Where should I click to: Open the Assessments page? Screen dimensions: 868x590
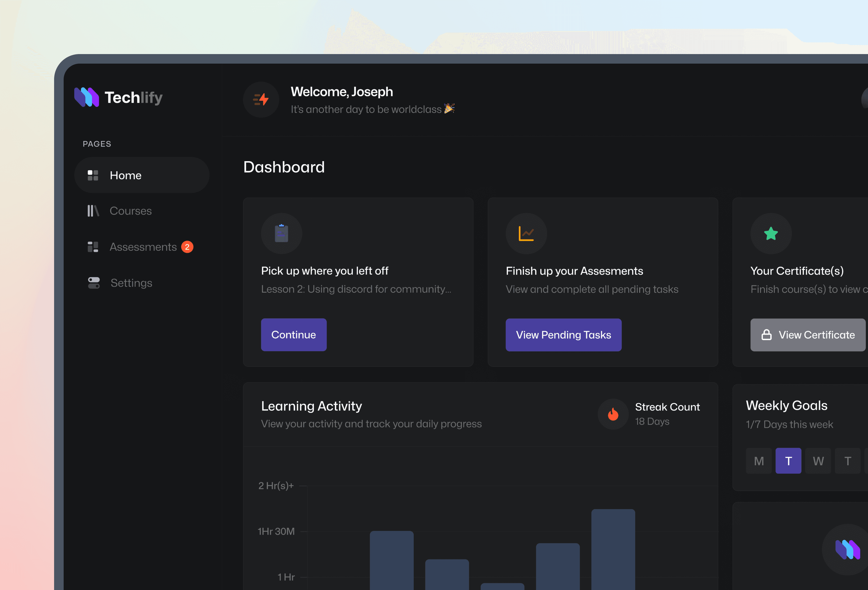tap(142, 247)
